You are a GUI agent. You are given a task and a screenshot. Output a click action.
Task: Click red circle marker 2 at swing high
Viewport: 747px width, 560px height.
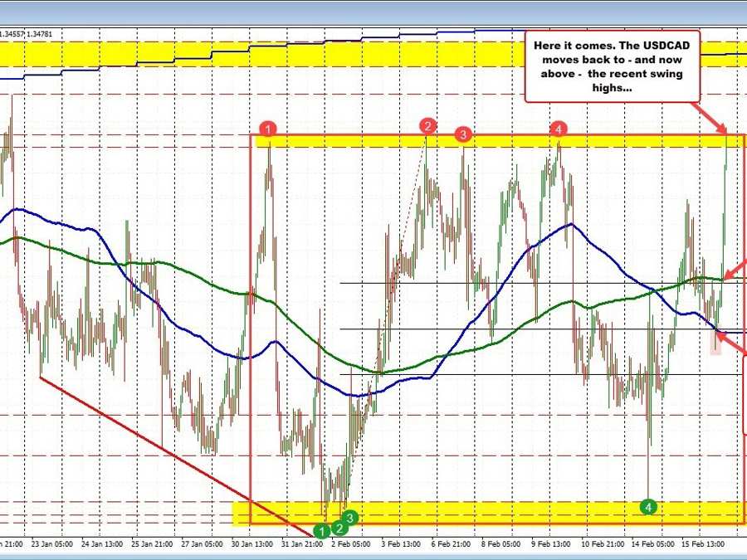427,126
